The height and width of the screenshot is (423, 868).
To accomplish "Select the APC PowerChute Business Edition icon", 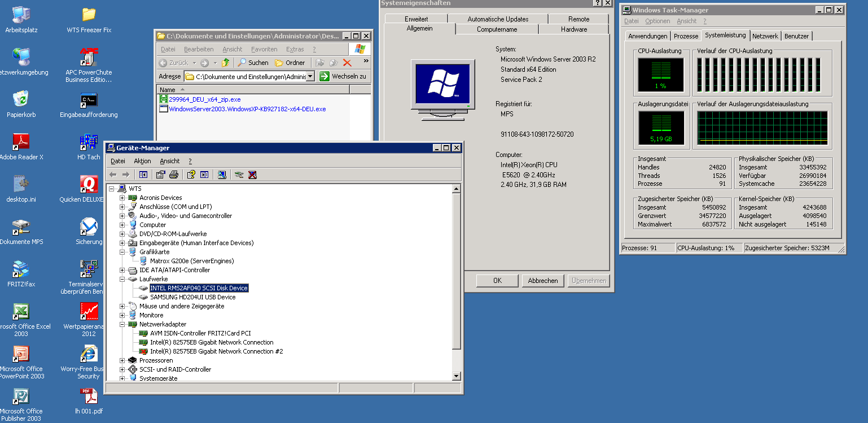I will point(89,66).
